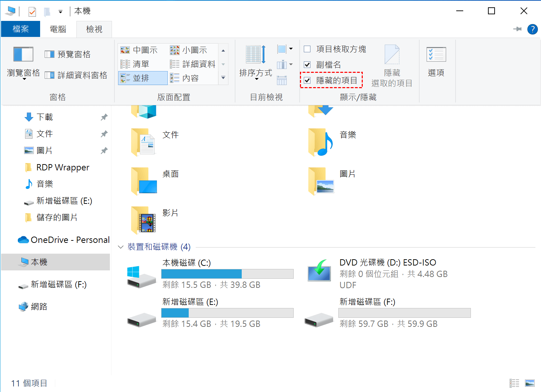Uncheck the 隱藏的項目 hidden items checkbox
This screenshot has width=541, height=392.
(x=307, y=80)
